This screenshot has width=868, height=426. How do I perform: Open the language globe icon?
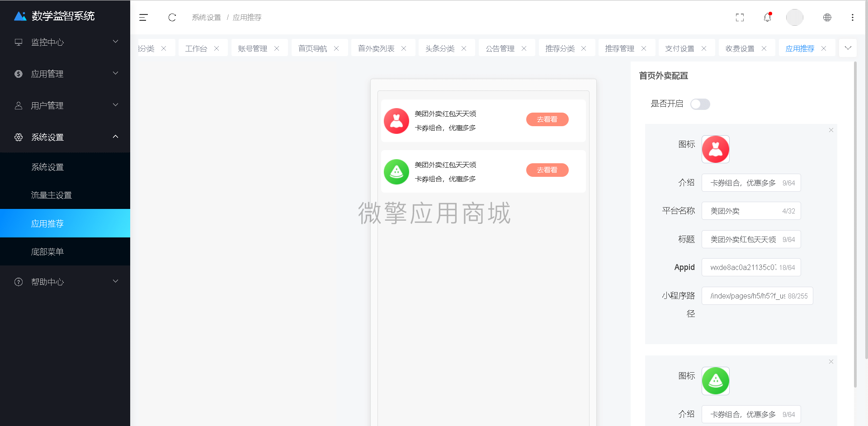click(x=827, y=18)
